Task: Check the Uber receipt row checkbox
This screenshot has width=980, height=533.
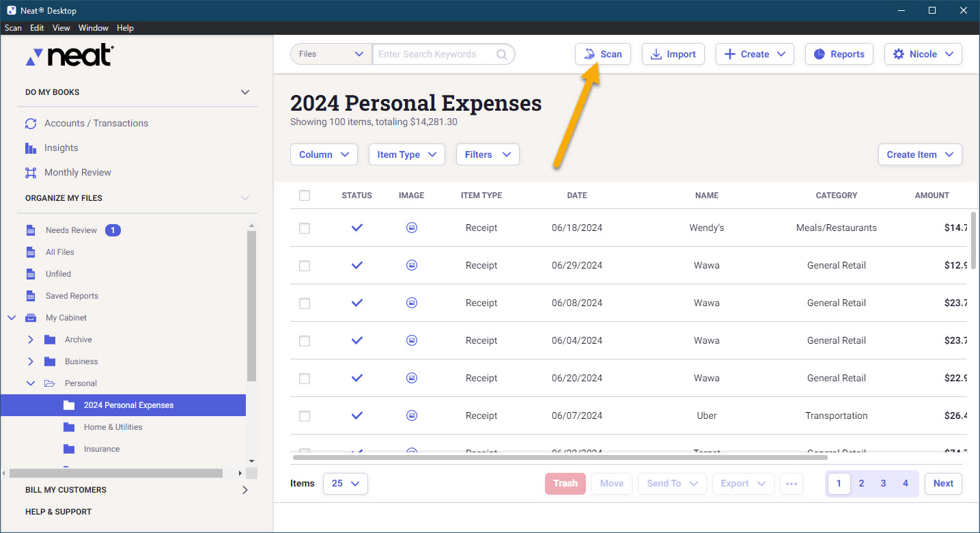Action: [x=305, y=416]
